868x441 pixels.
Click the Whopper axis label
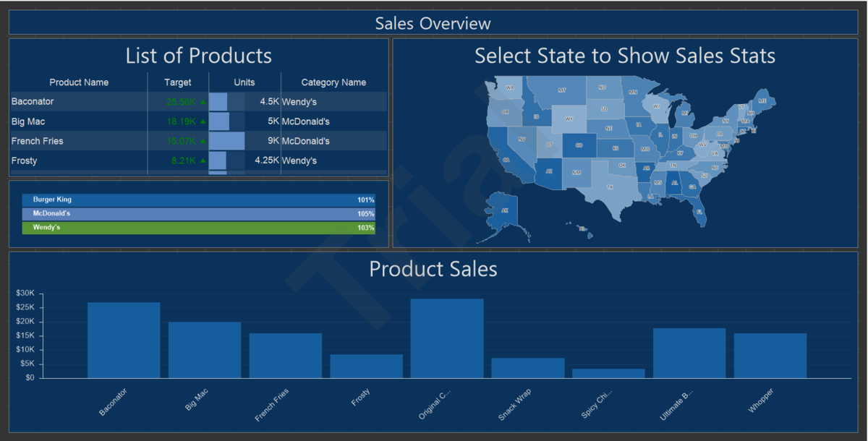[761, 401]
